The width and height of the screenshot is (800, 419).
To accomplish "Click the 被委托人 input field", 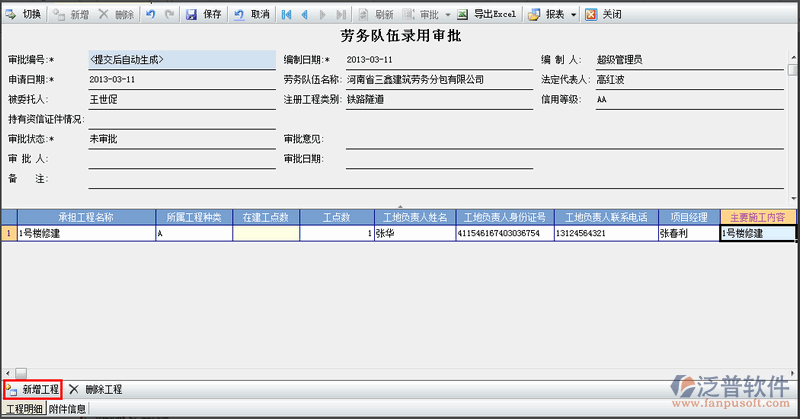I will [x=180, y=100].
